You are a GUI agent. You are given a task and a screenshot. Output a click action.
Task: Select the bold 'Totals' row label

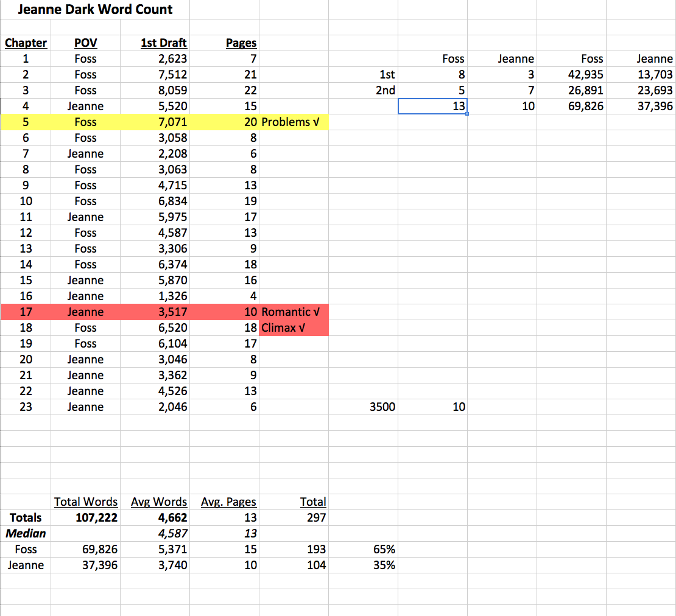point(26,518)
